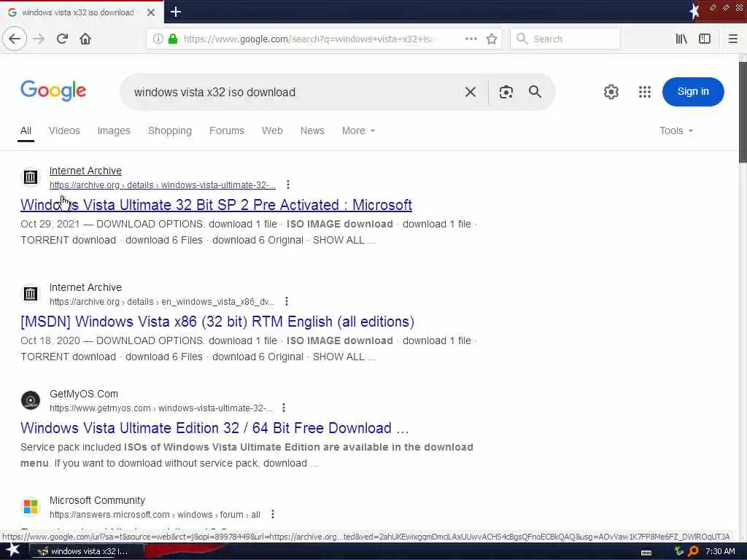Click the browser address bar URL
The image size is (747, 560).
[x=309, y=39]
